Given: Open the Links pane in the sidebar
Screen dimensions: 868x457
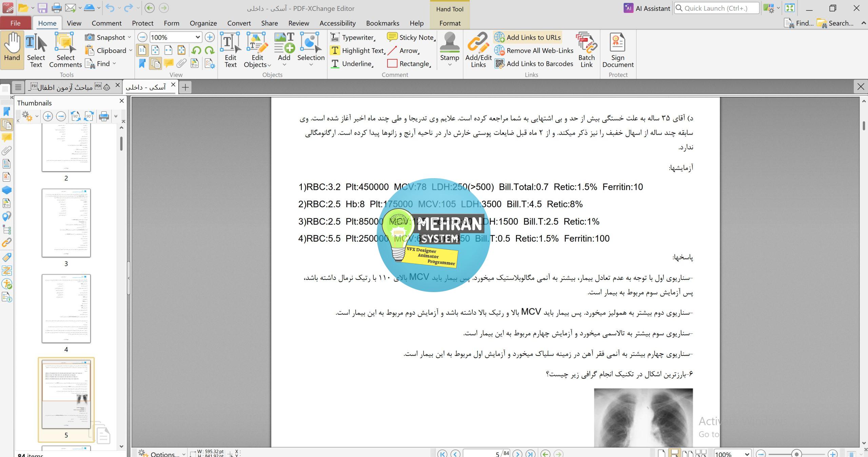Looking at the screenshot, I should coord(7,243).
